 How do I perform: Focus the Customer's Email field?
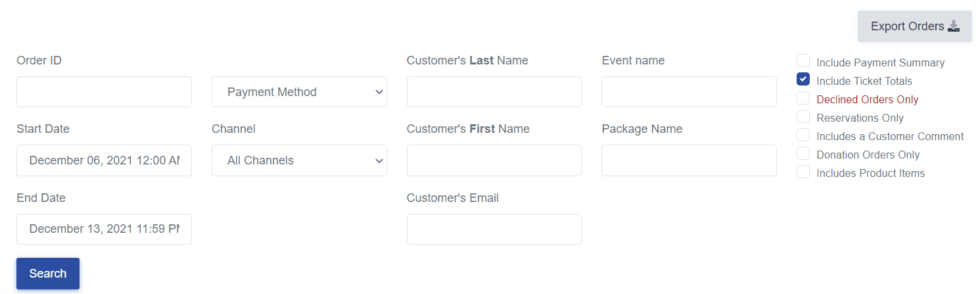[494, 229]
